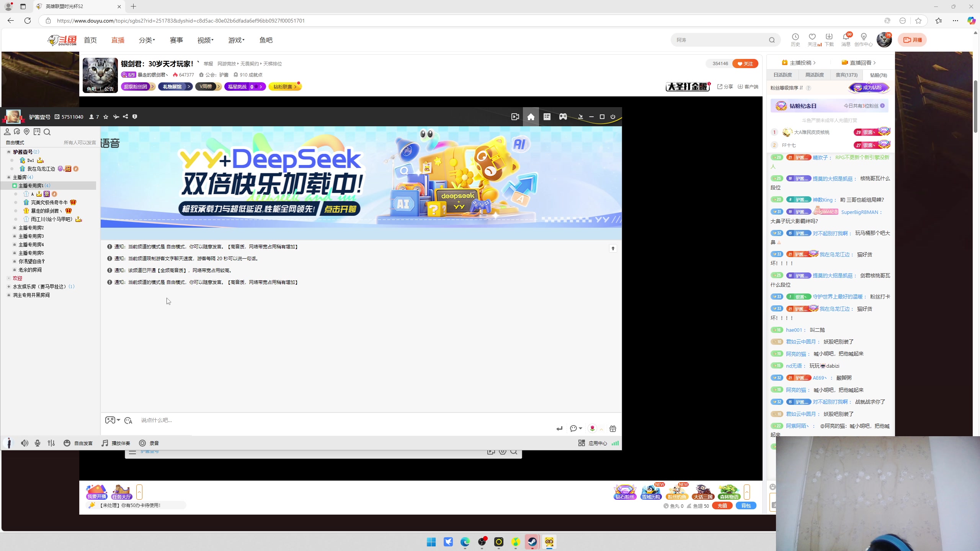Expand 水友娱乐房 channel node
This screenshot has width=980, height=551.
[9, 287]
